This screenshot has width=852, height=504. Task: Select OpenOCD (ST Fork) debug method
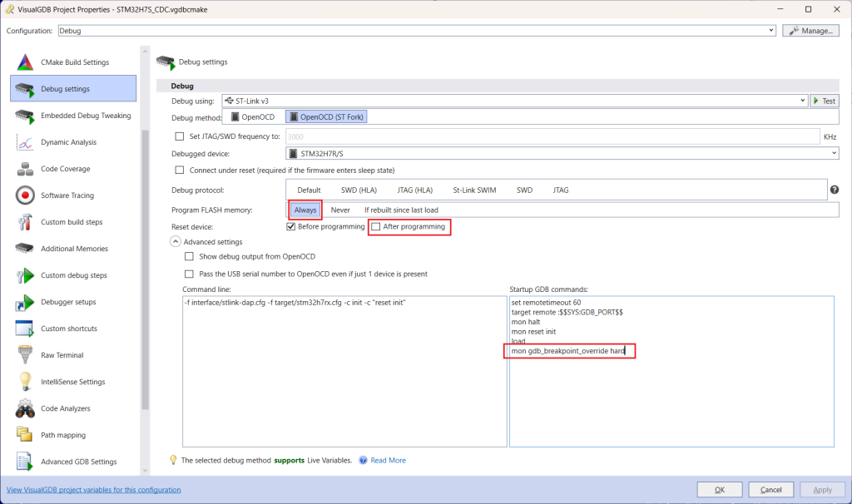[326, 116]
